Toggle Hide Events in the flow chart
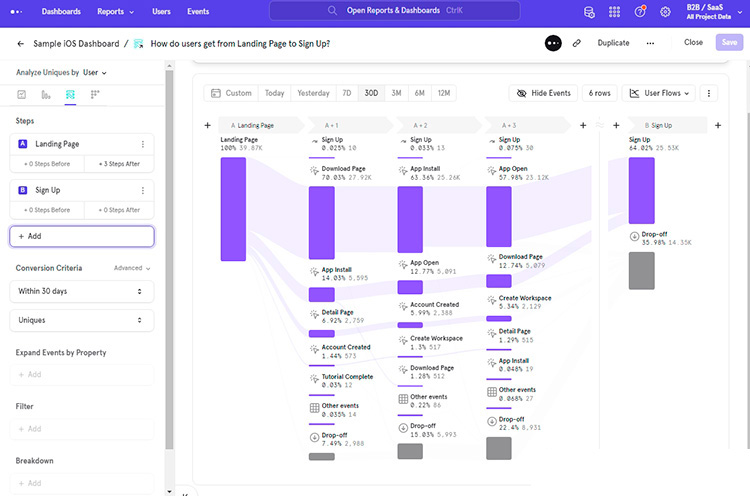750x496 pixels. pos(545,93)
